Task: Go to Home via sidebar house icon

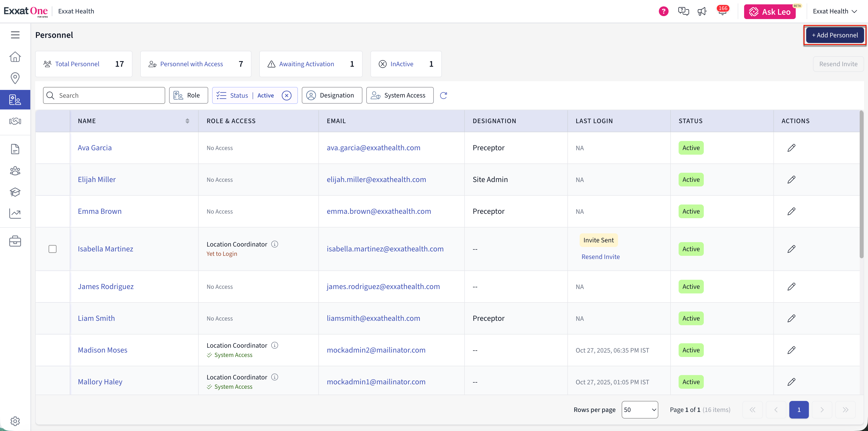Action: (15, 57)
